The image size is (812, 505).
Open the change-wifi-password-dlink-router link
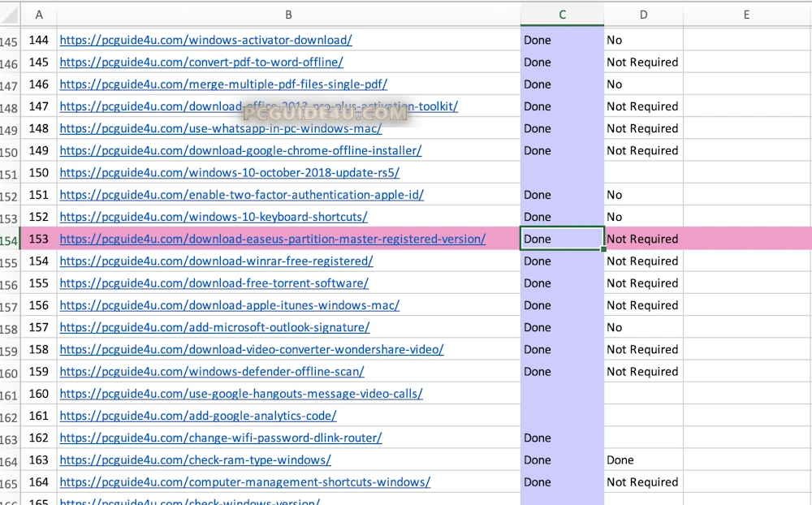click(x=221, y=438)
